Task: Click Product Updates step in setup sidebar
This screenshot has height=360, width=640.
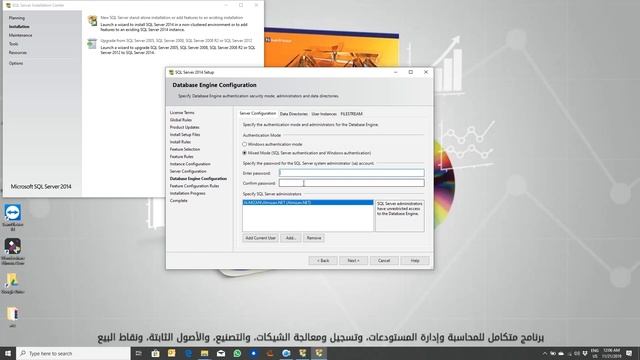Action: point(184,127)
